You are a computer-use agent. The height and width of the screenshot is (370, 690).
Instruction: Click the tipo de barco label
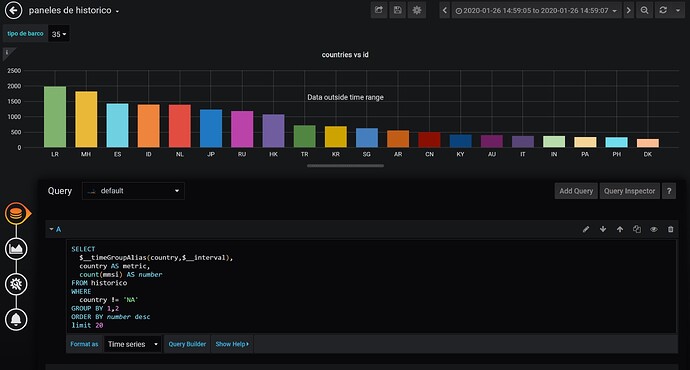click(25, 33)
